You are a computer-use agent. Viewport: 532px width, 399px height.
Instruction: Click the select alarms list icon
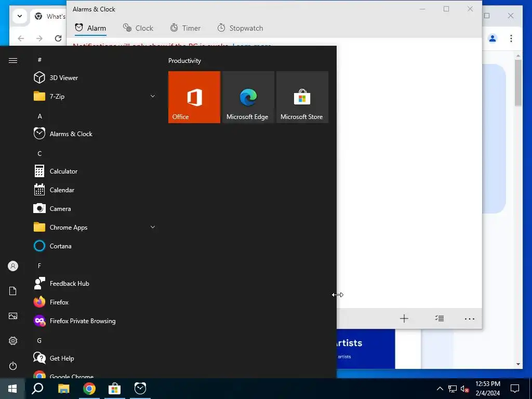(440, 318)
